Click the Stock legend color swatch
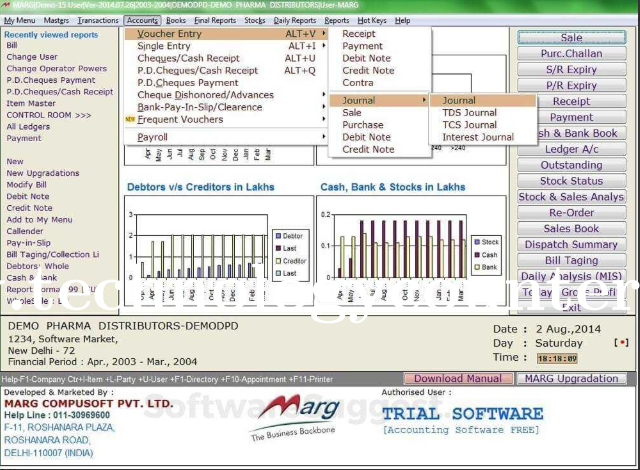The height and width of the screenshot is (470, 640). pyautogui.click(x=477, y=242)
